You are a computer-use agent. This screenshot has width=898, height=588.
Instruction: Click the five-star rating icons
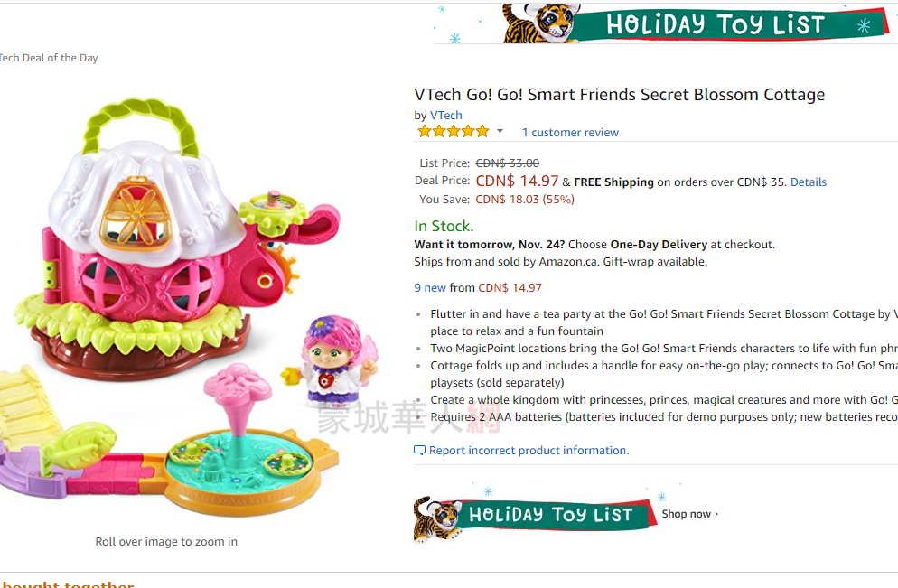pyautogui.click(x=453, y=132)
